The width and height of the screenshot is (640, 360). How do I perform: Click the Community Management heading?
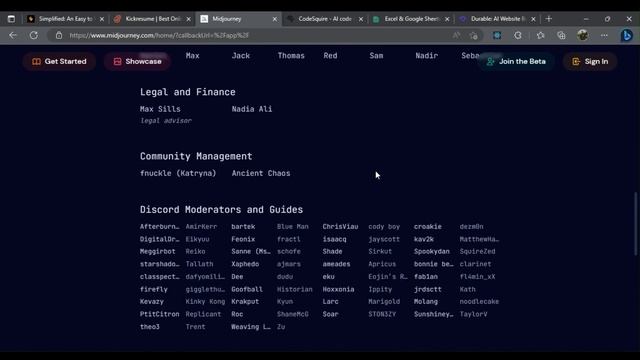(196, 156)
